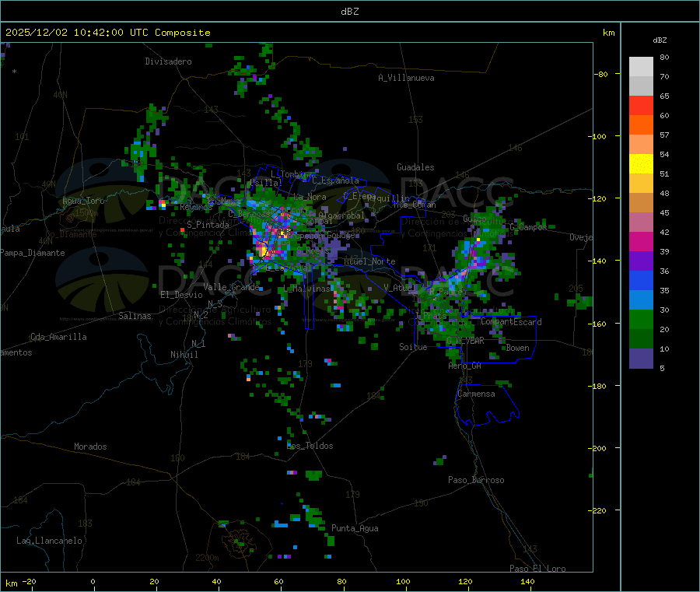Viewport: 700px width, 592px height.
Task: Click the G_Campos label
Action: [527, 227]
